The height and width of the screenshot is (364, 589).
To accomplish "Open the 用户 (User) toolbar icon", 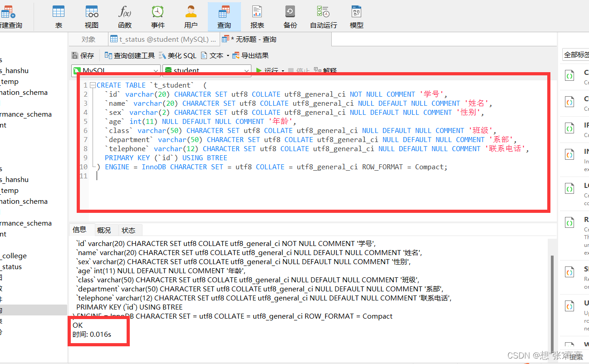I will click(191, 17).
